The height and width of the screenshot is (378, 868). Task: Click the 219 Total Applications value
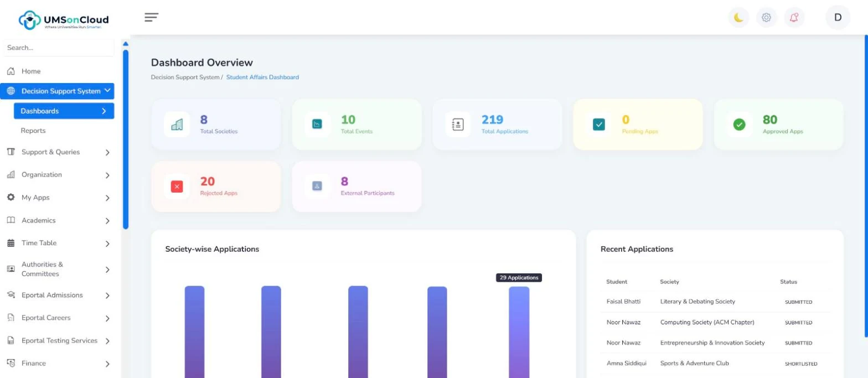click(x=492, y=120)
